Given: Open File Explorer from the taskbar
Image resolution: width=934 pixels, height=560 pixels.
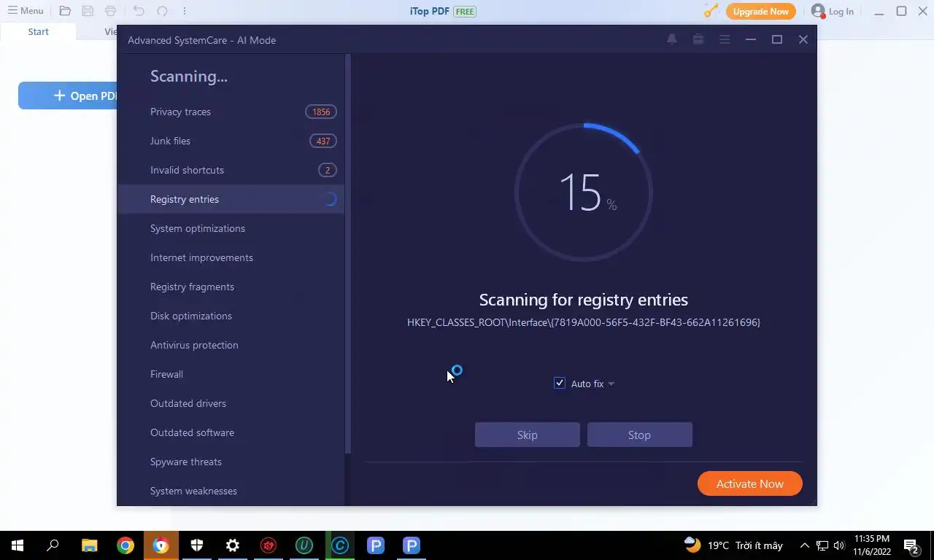Looking at the screenshot, I should (x=89, y=545).
